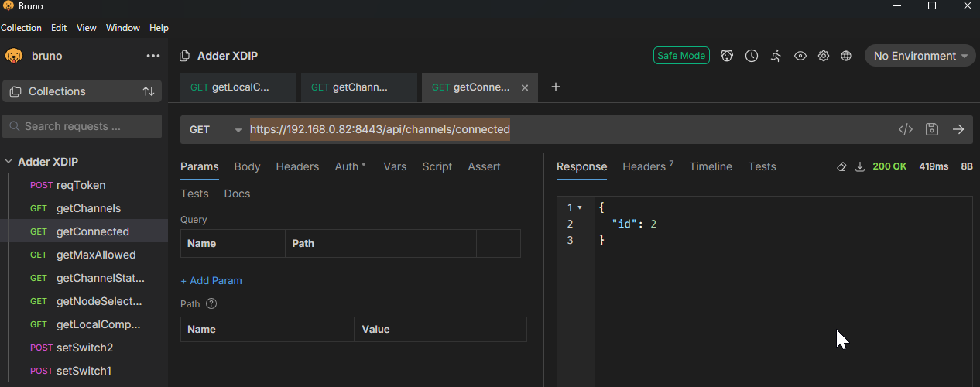
Task: Open the collection runner (running man icon)
Action: (776, 56)
